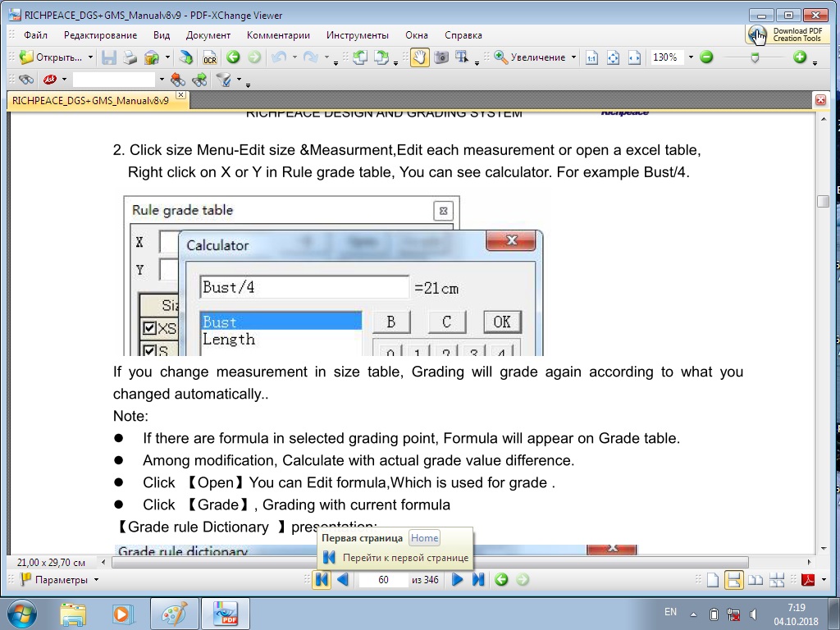Select the RICHPEACE_DGS+GMS_Manualv8v9 document tab
This screenshot has height=630, width=840.
90,101
